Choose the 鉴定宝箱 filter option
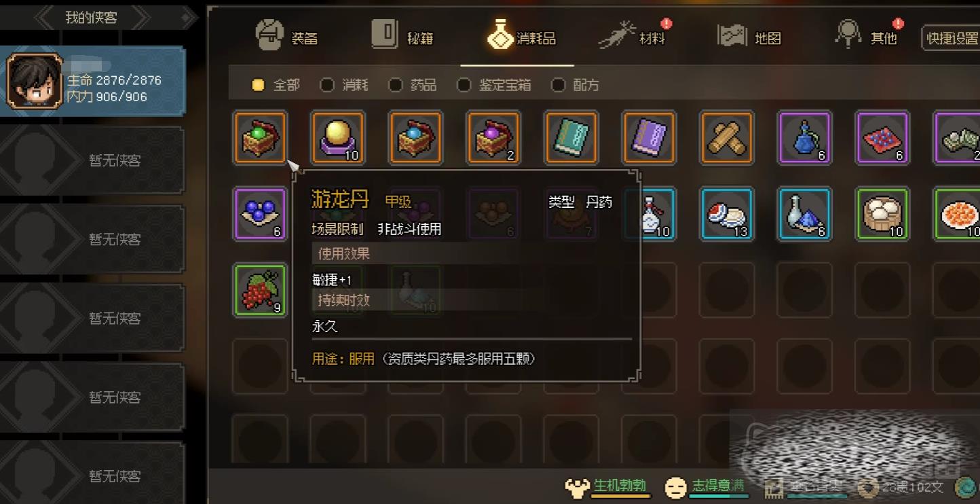The width and height of the screenshot is (980, 504). click(x=494, y=85)
